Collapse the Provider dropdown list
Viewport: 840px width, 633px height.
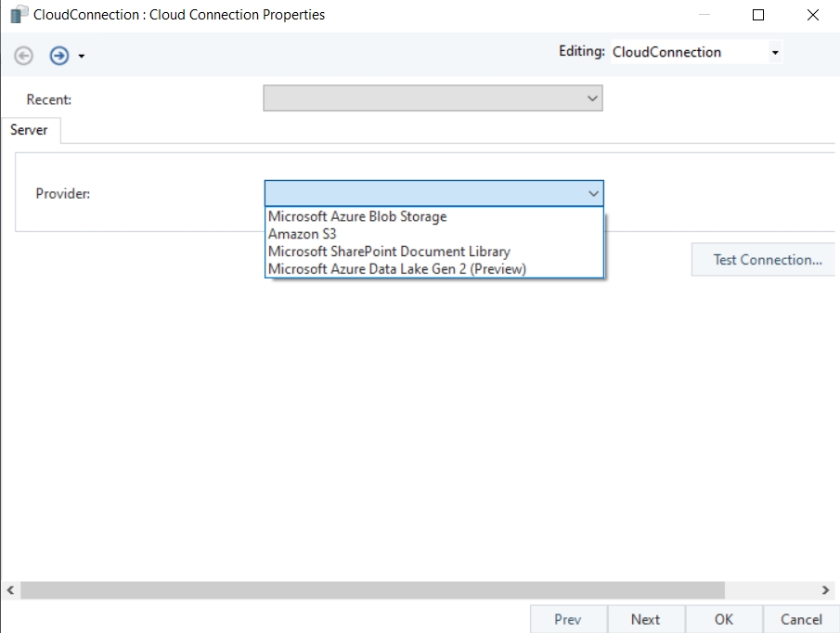coord(593,193)
